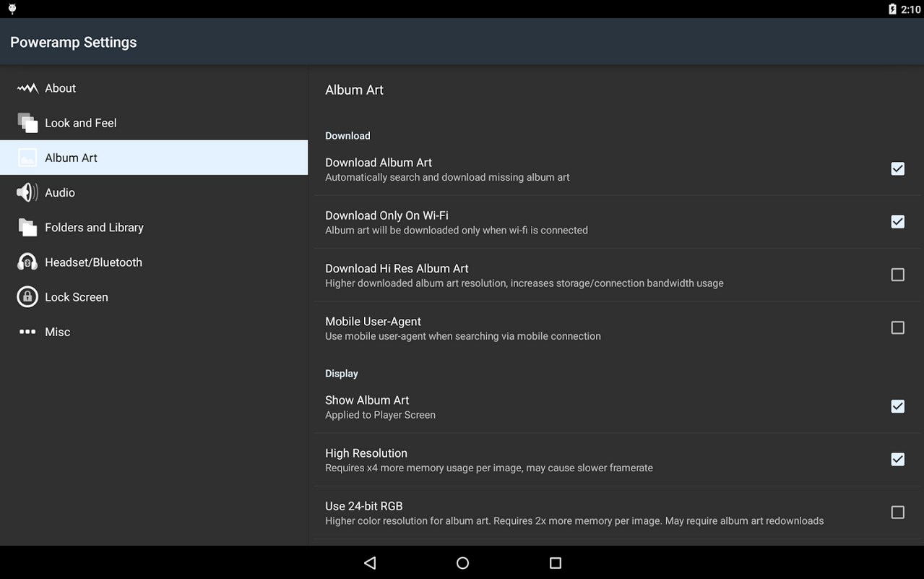The width and height of the screenshot is (924, 579).
Task: Click the Display section header
Action: coord(342,374)
